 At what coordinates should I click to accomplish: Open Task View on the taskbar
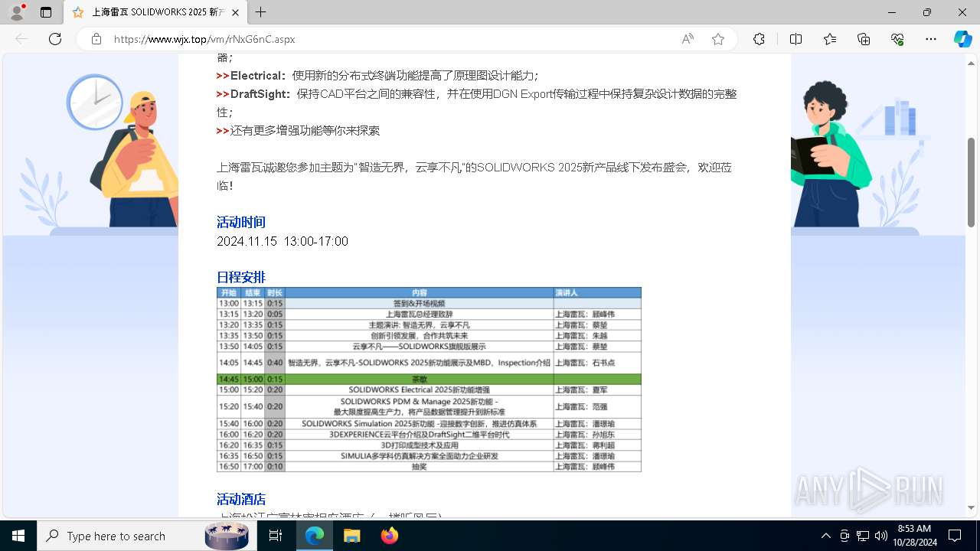point(276,536)
